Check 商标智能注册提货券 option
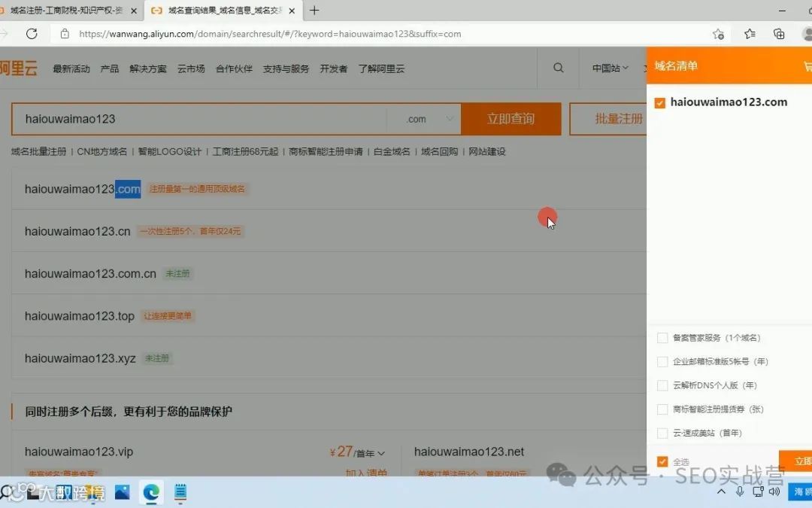The width and height of the screenshot is (812, 508). [662, 409]
